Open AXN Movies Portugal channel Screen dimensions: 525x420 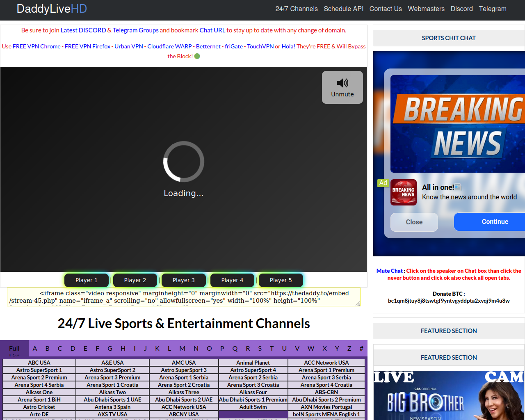click(x=326, y=407)
